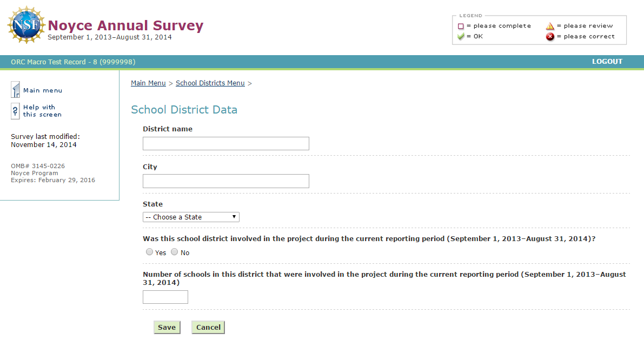Click the red 'please correct' error icon

(x=550, y=37)
